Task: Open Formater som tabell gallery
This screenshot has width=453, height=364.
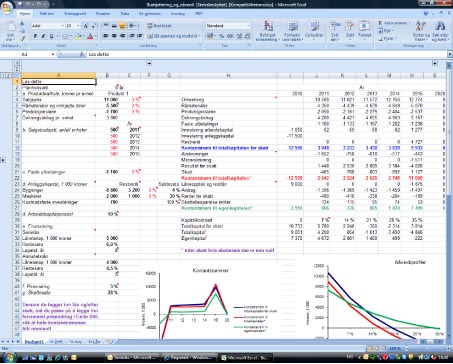Action: [292, 31]
